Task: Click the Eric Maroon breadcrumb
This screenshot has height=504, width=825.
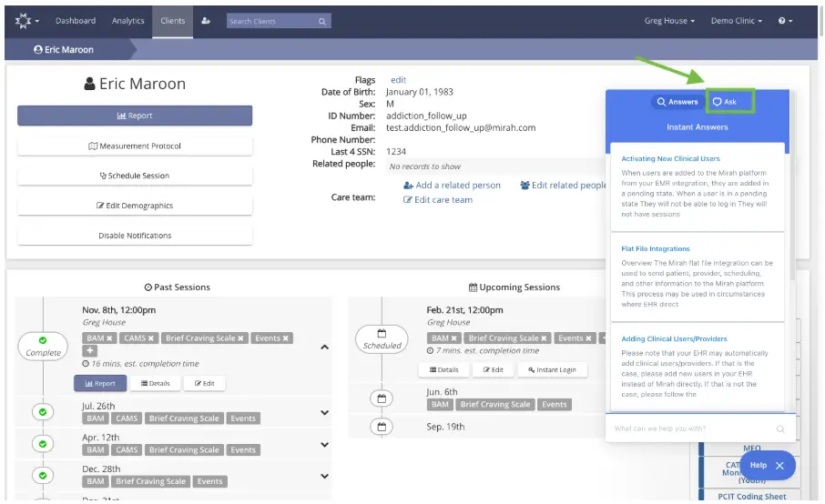Action: 64,49
